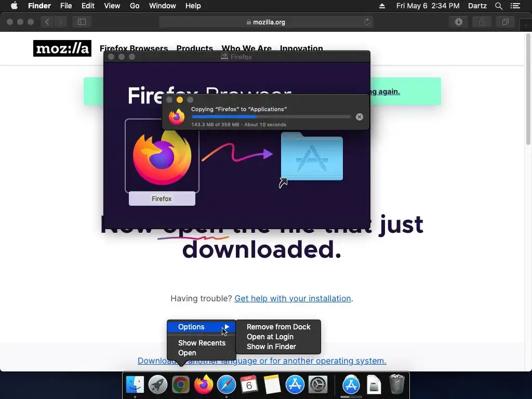The width and height of the screenshot is (532, 399).
Task: Click Safari's Share button
Action: (x=482, y=22)
